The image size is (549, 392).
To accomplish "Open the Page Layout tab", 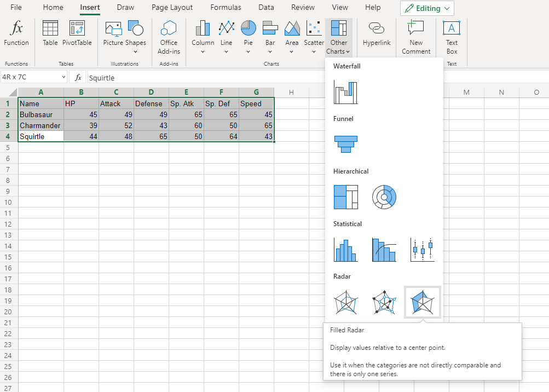I will (172, 8).
